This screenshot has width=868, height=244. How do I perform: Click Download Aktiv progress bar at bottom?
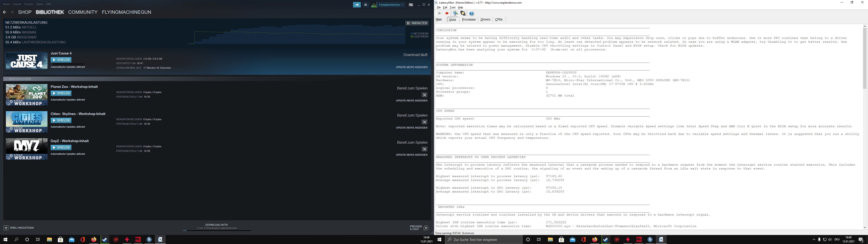click(217, 231)
